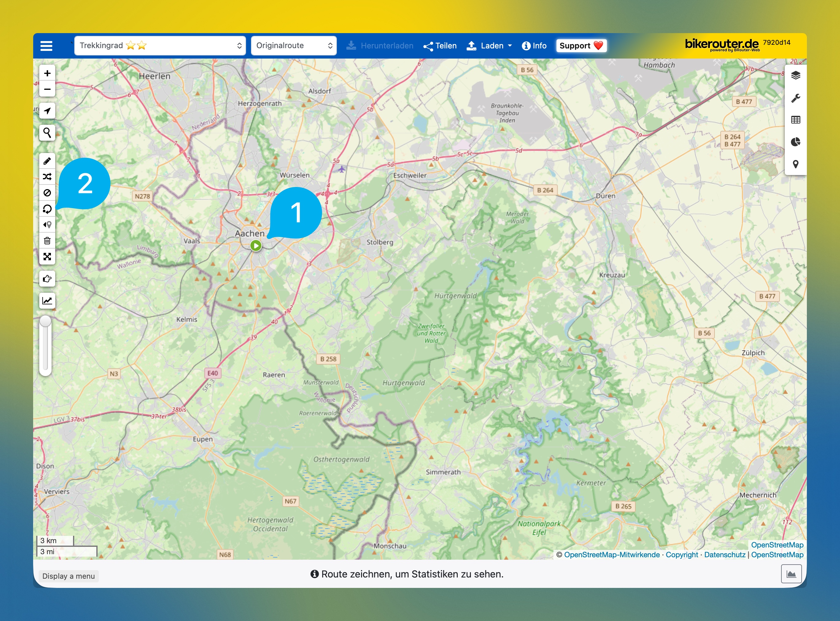Select the shuffle alternative route icon
Viewport: 840px width, 621px height.
coord(47,177)
